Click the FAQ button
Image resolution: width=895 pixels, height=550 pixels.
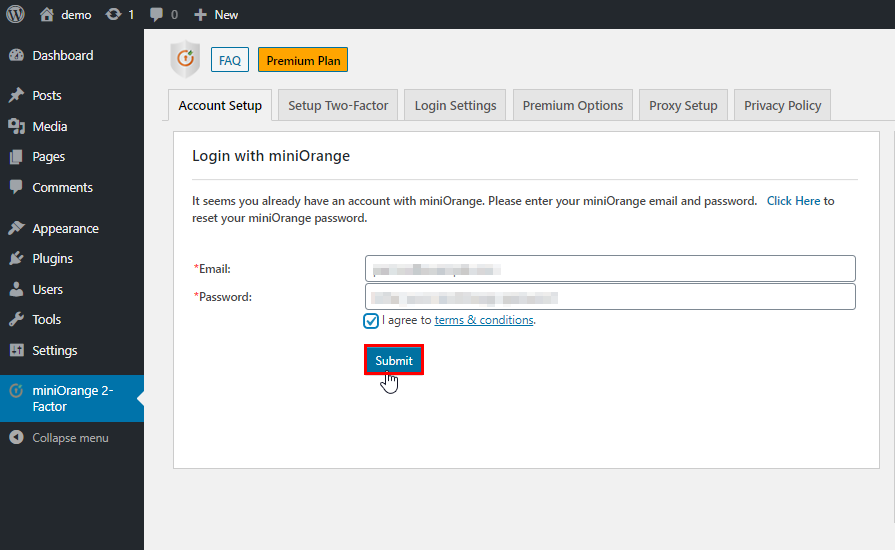coord(230,60)
